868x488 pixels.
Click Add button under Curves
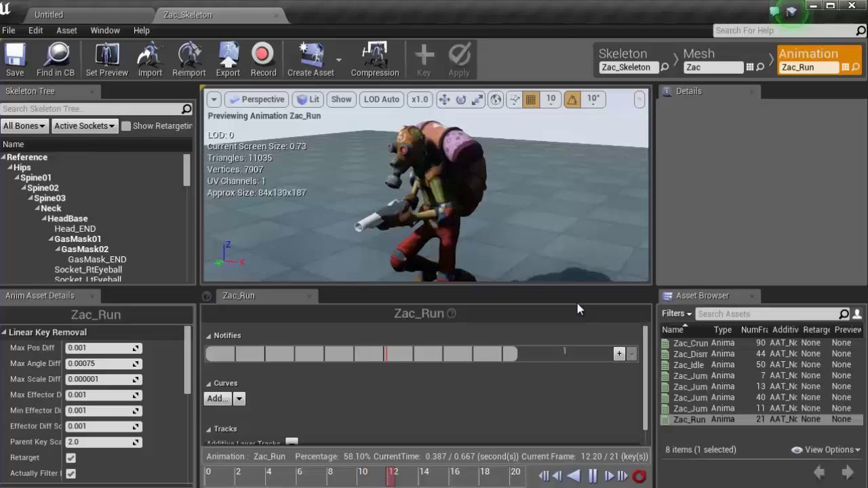coord(218,399)
